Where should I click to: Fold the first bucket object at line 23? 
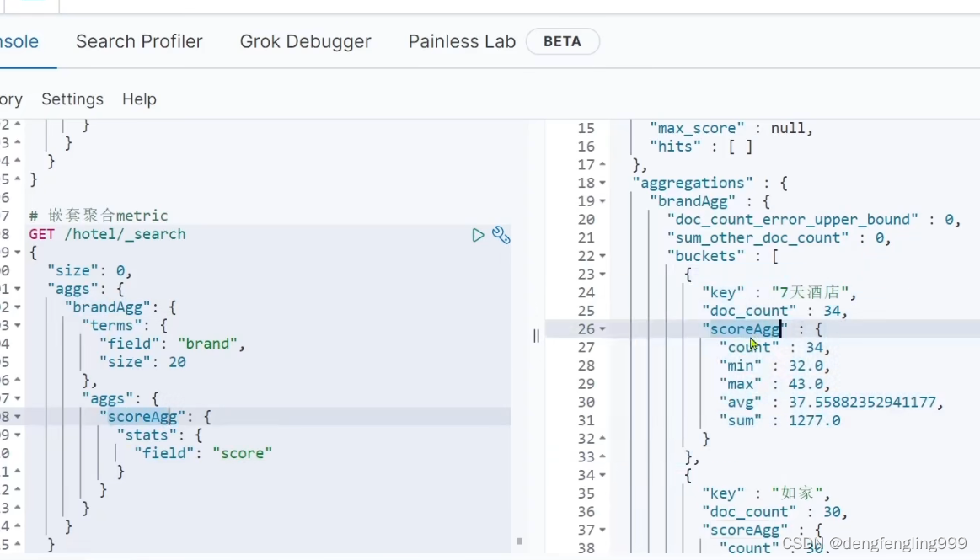(602, 275)
